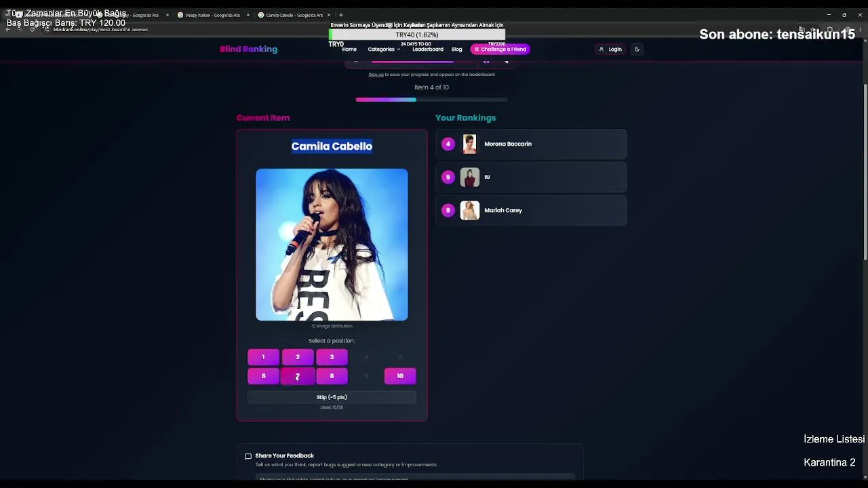Click the Mariah Carey name text

point(503,210)
